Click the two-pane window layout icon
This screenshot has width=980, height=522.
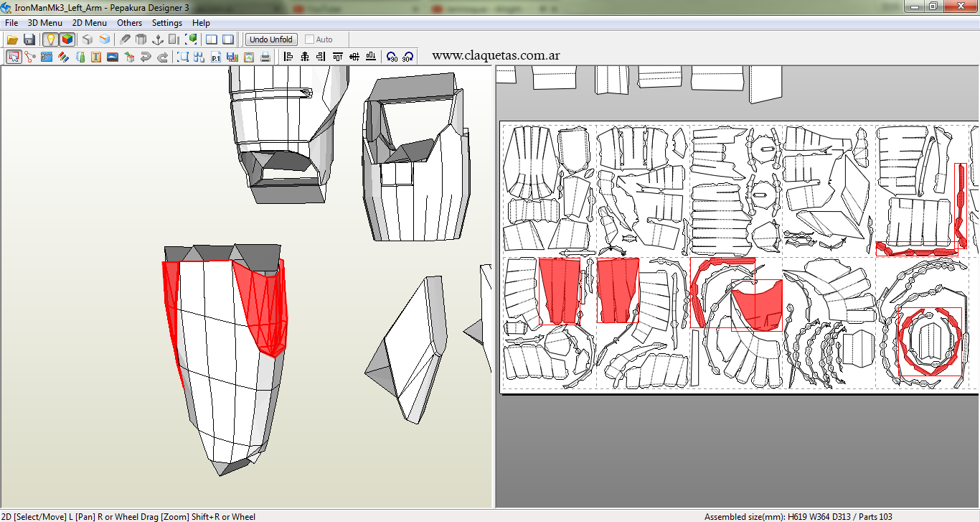pos(212,39)
